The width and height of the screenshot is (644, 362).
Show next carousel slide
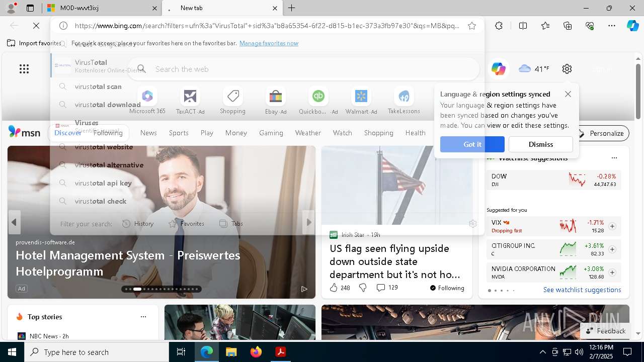click(309, 222)
